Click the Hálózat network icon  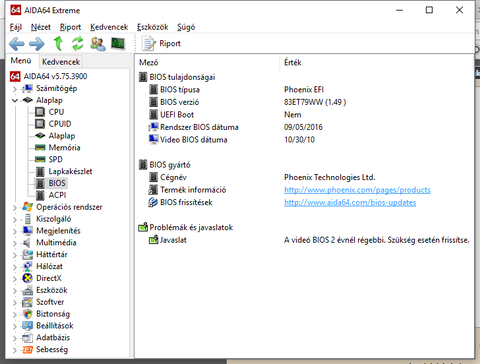coord(27,266)
